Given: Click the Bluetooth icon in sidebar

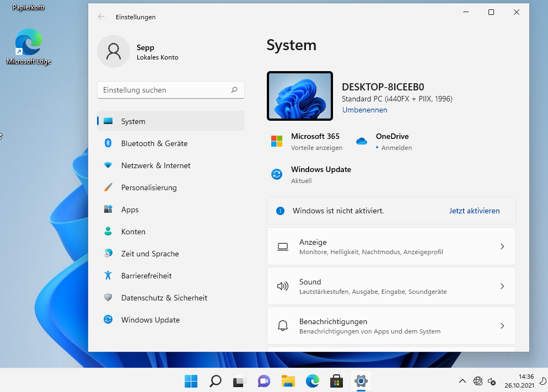Looking at the screenshot, I should click(108, 143).
